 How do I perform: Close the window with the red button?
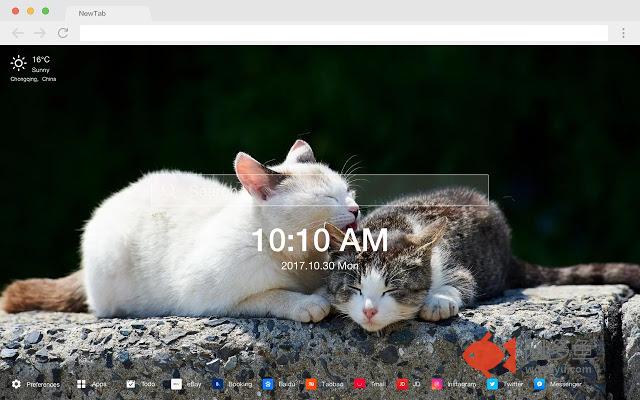click(x=16, y=11)
